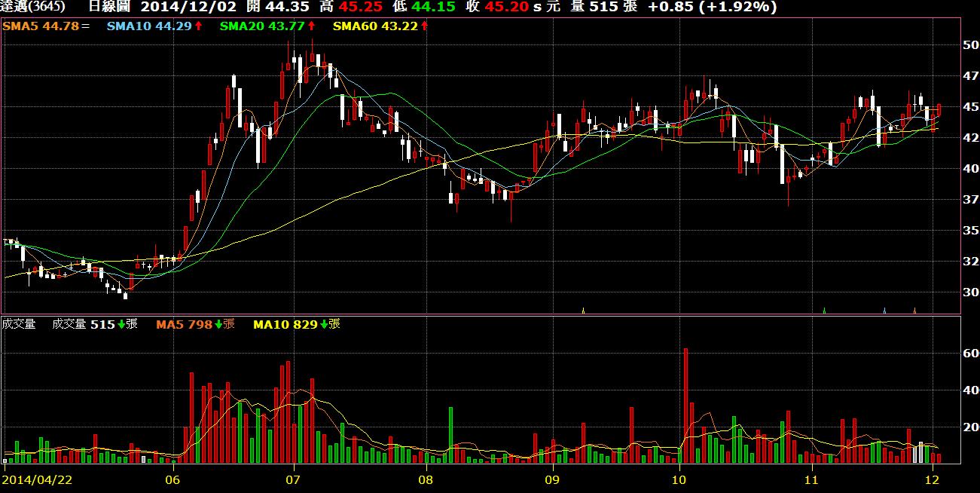Click the 37 price axis label

click(969, 199)
